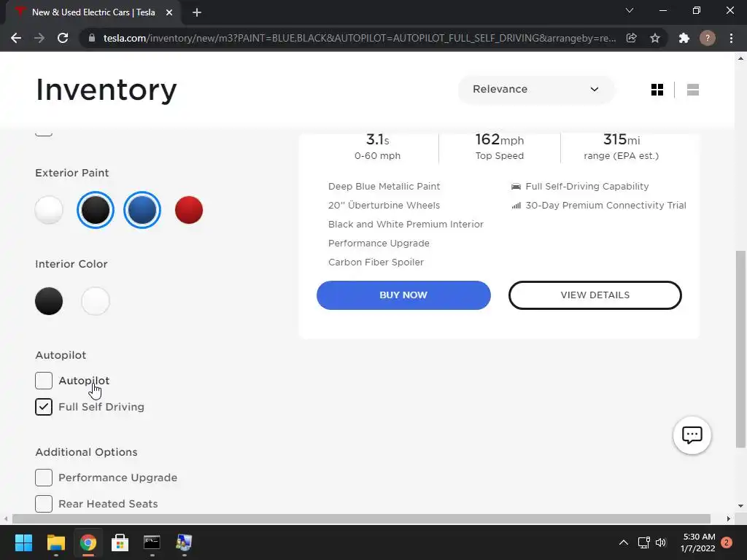The image size is (747, 560).
Task: Open tab search chevron in title bar
Action: [630, 10]
